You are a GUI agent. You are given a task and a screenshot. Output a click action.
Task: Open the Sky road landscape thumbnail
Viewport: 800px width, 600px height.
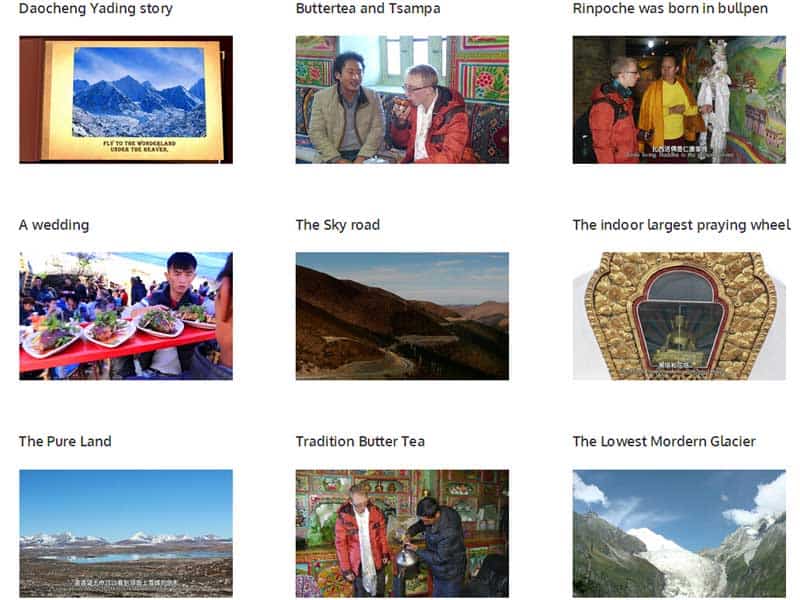402,316
